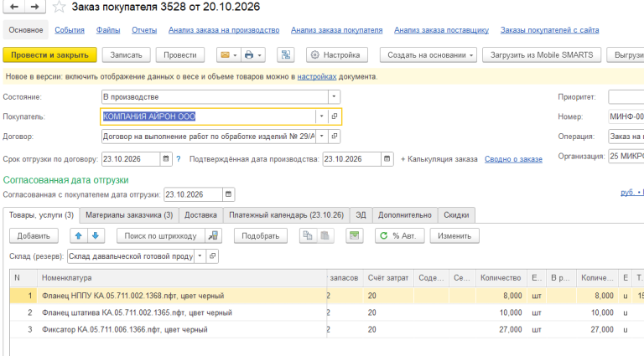644x356 pixels.
Task: Switch to Доставка tab
Action: pos(200,215)
